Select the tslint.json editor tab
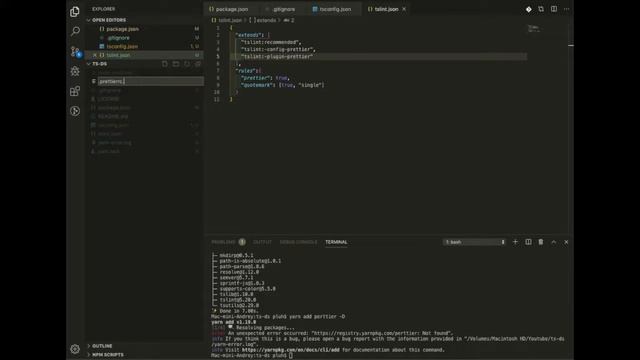Screen dimensions: 640x360 (x=386, y=9)
